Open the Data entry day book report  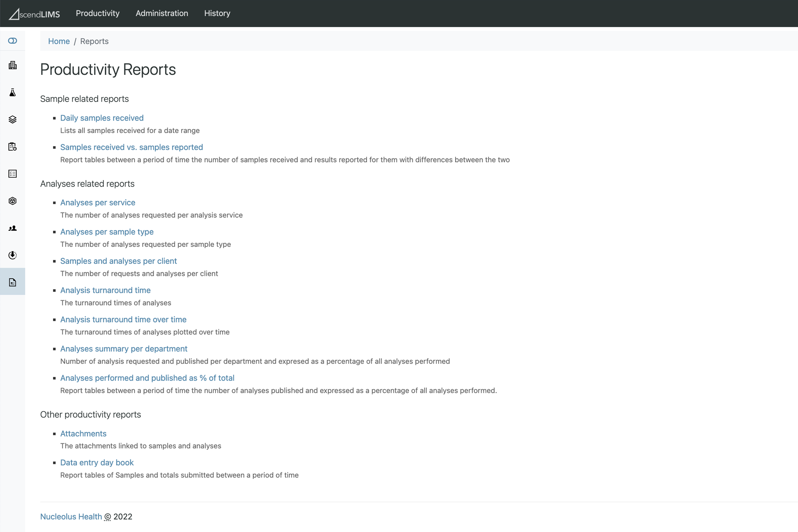(97, 463)
